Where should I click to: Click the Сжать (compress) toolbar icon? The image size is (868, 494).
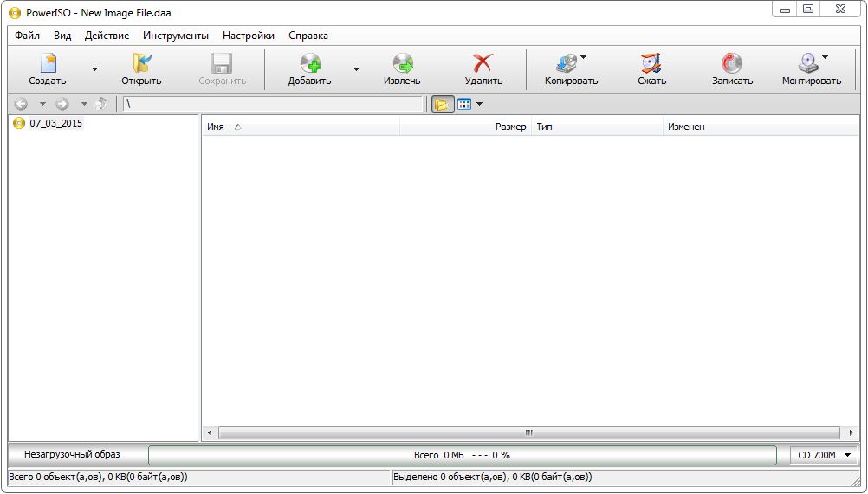651,63
